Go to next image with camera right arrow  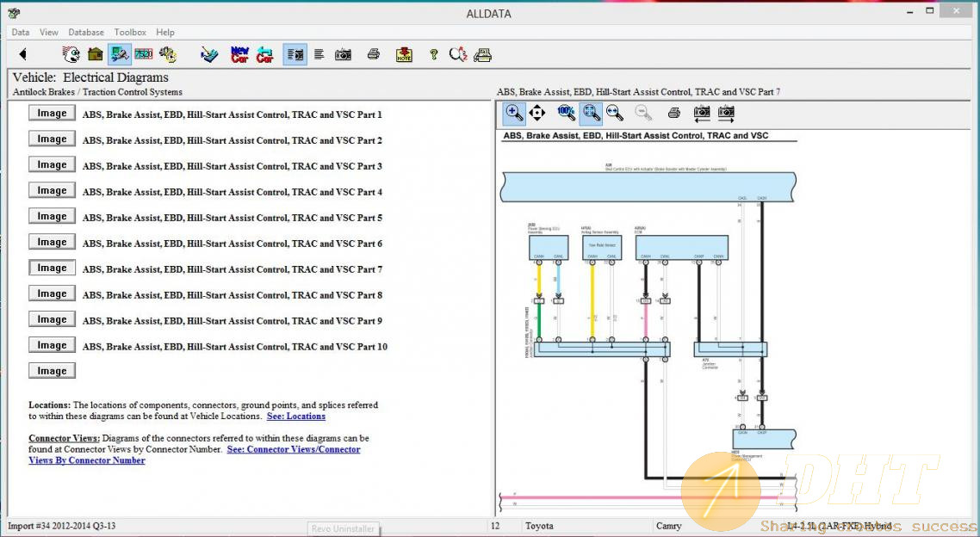(x=726, y=113)
